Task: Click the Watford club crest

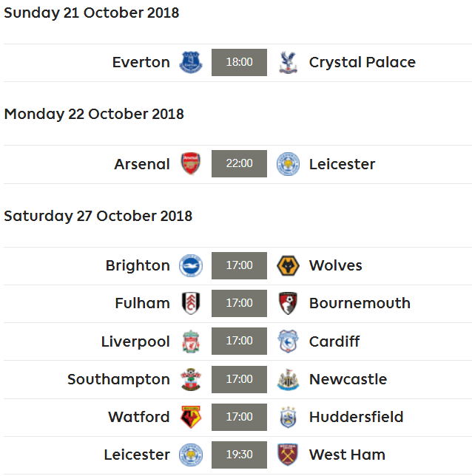Action: tap(191, 417)
